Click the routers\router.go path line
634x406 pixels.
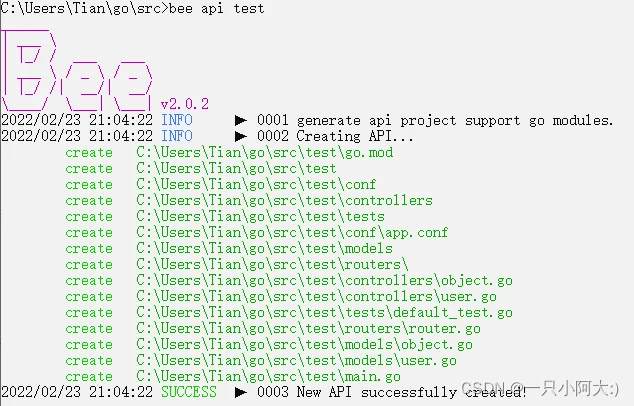tap(309, 328)
